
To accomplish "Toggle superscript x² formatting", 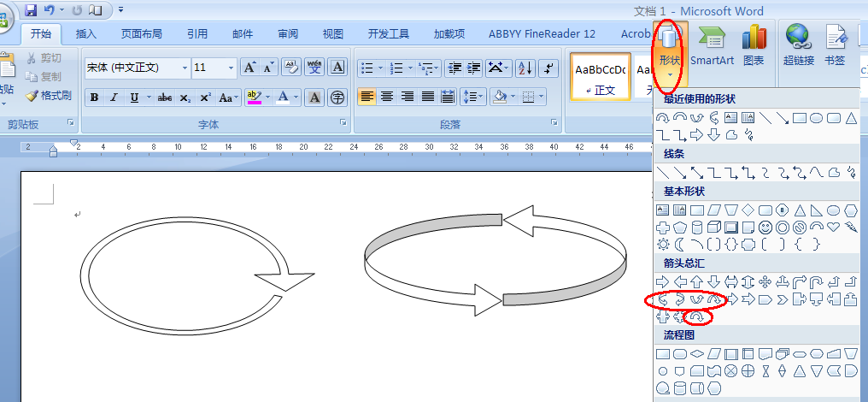I will point(205,98).
